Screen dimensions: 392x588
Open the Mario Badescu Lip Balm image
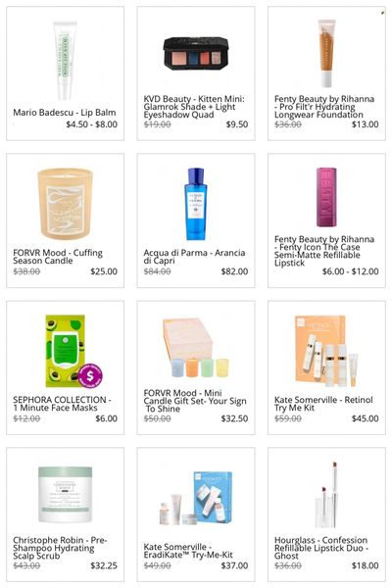point(66,60)
